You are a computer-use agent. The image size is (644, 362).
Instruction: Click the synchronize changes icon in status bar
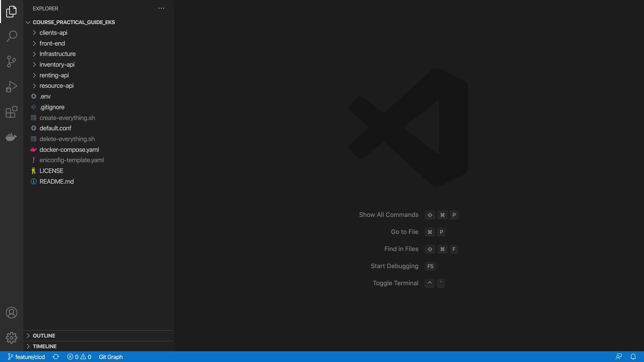coord(56,357)
